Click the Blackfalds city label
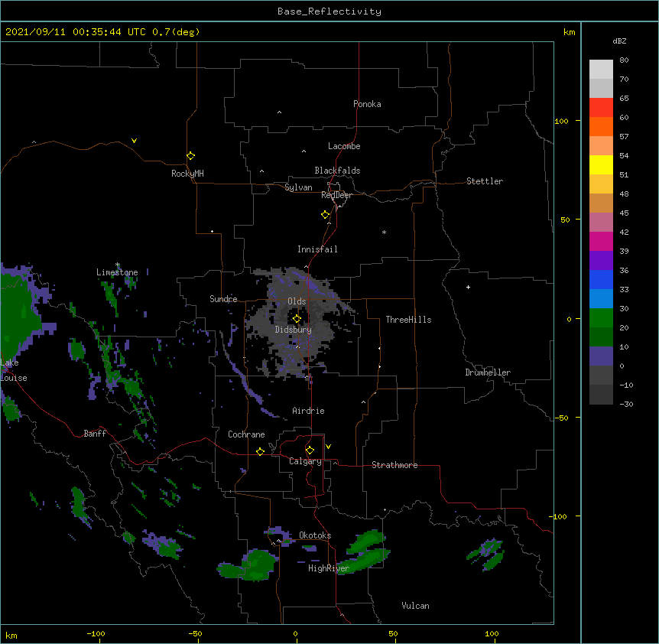This screenshot has width=659, height=644. (337, 171)
